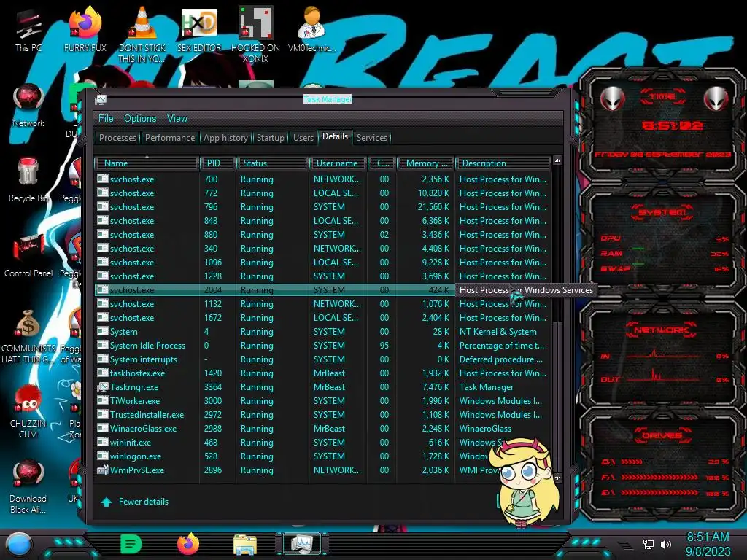
Task: Switch to the Performance tab
Action: point(169,138)
